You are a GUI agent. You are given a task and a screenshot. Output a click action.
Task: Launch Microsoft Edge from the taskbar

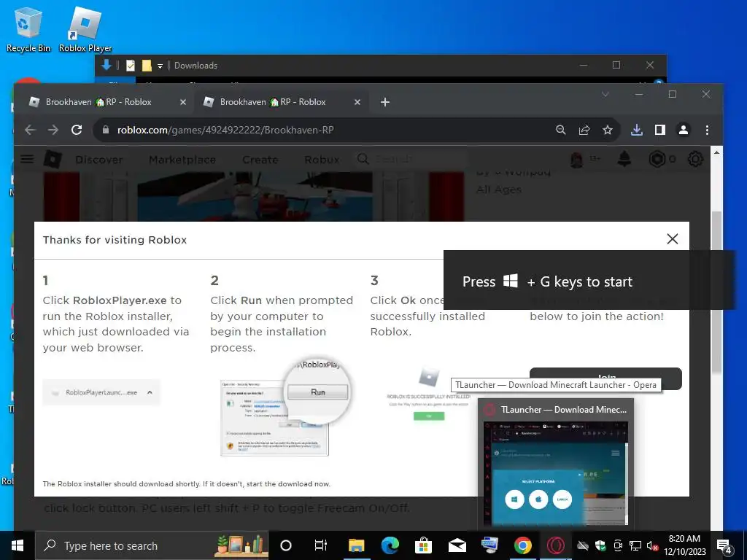coord(390,545)
